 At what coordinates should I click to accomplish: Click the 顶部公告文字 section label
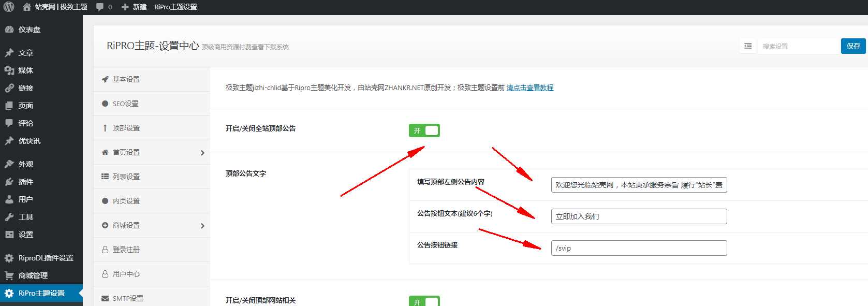246,173
